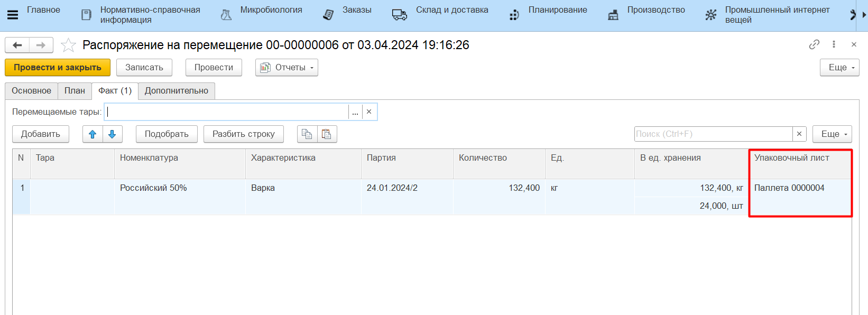
Task: Open the main hamburger menu
Action: point(13,15)
